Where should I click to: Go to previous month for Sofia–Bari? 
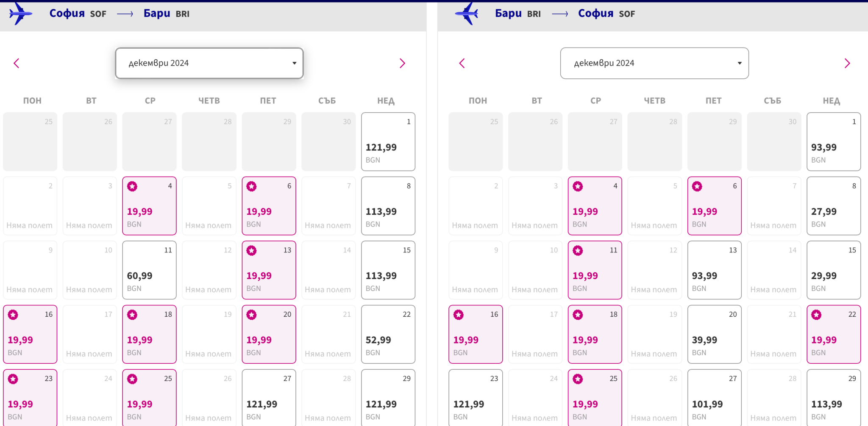pyautogui.click(x=17, y=64)
